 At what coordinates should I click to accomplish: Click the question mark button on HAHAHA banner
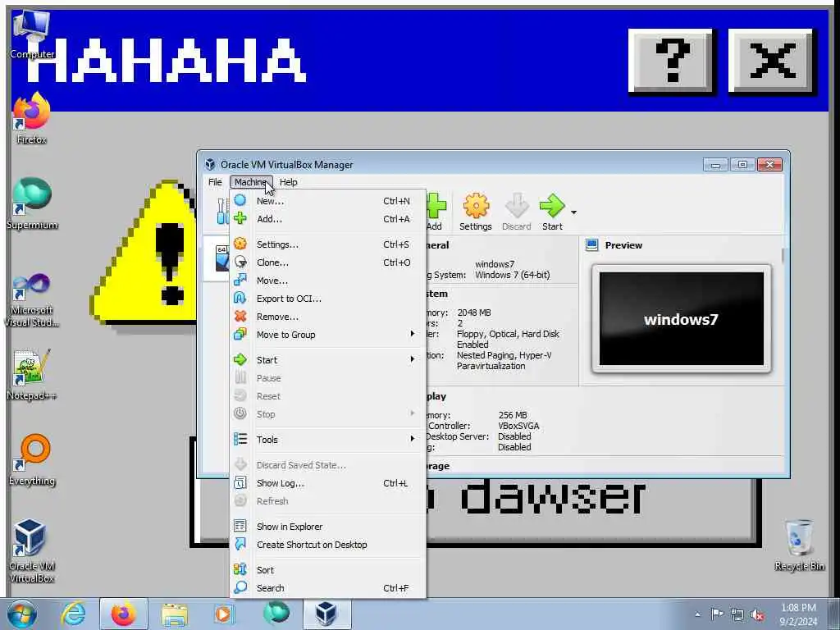671,60
